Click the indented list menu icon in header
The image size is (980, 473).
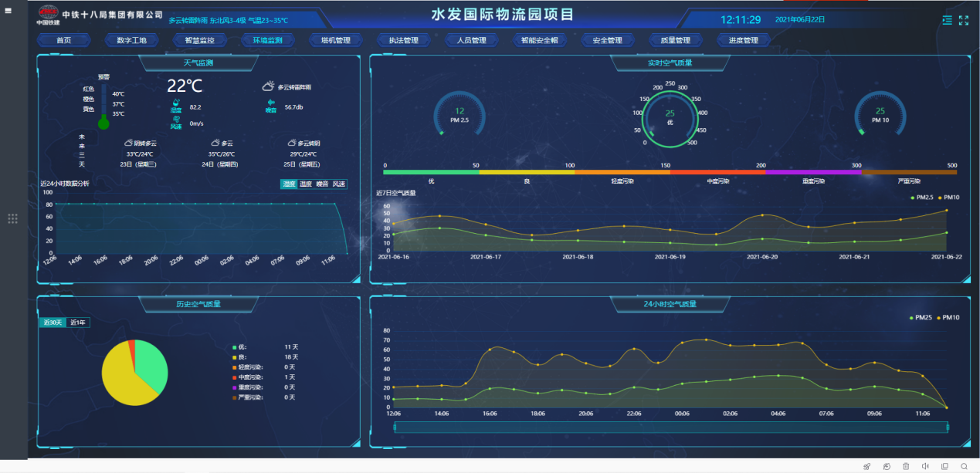[x=948, y=21]
